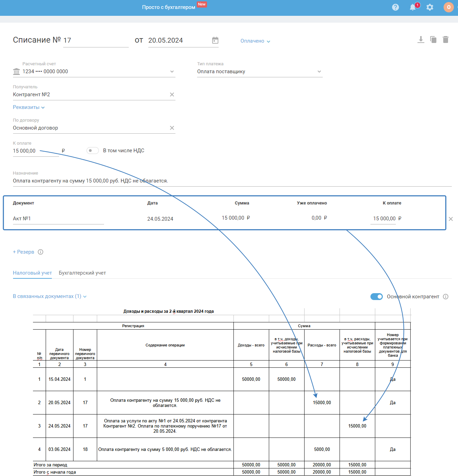
Task: Click info icon next to Резерв
Action: coord(41,252)
